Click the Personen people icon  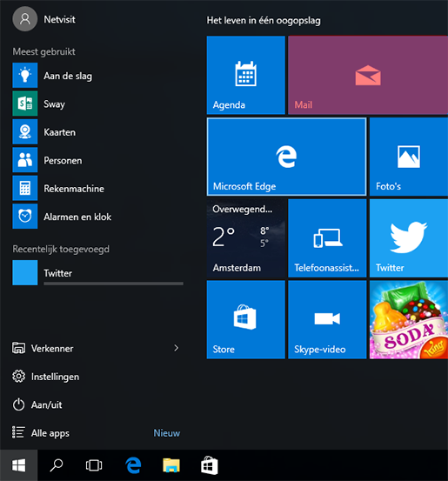(25, 160)
